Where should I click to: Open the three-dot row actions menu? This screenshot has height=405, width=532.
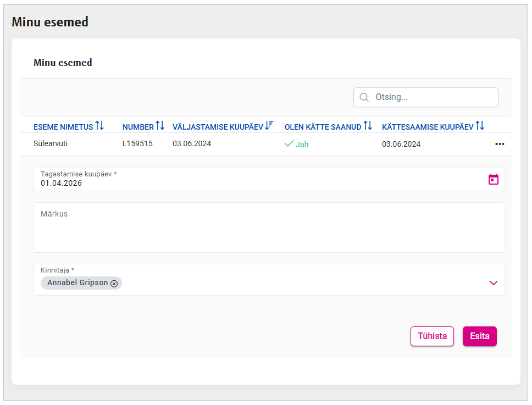[500, 144]
